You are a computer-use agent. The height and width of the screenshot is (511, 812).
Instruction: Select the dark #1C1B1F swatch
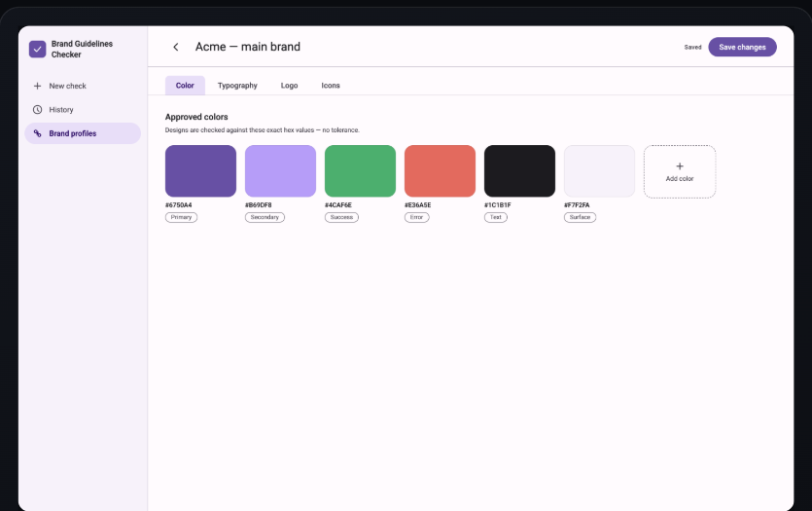[519, 171]
